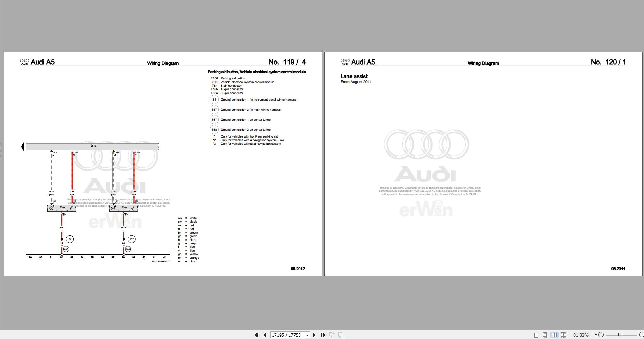Image resolution: width=644 pixels, height=339 pixels.
Task: Click the left E266 component box
Action: (x=62, y=208)
